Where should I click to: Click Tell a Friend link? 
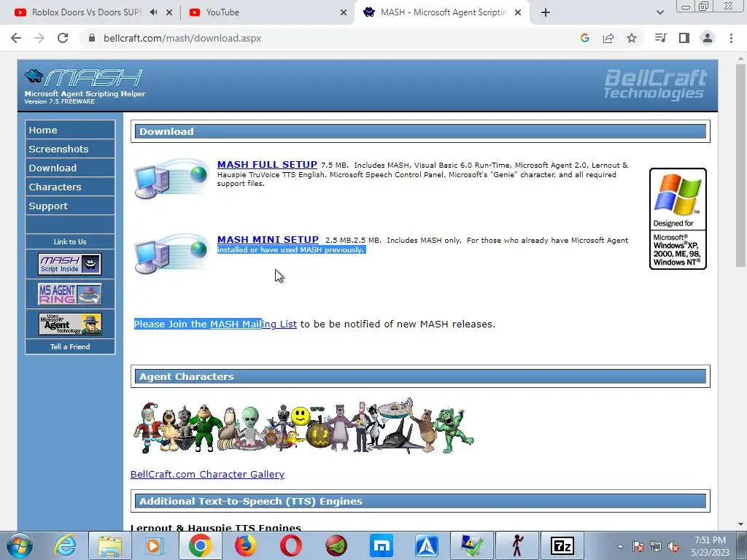point(70,346)
